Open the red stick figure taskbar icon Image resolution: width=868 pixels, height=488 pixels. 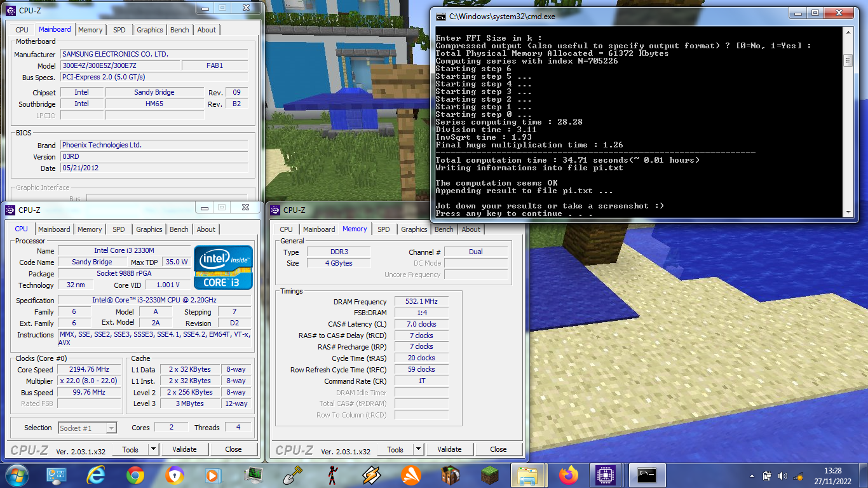tap(332, 475)
